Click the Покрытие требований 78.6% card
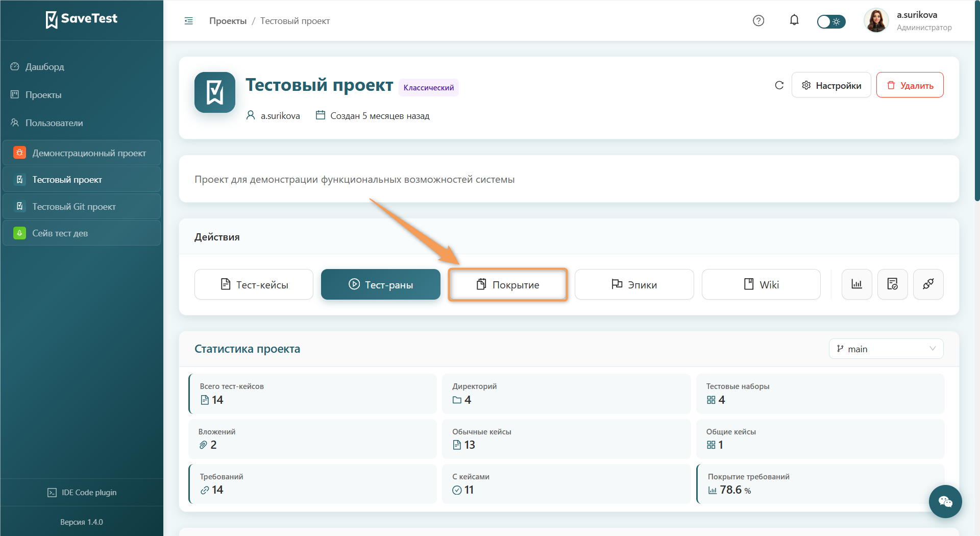The image size is (980, 536). click(x=820, y=483)
